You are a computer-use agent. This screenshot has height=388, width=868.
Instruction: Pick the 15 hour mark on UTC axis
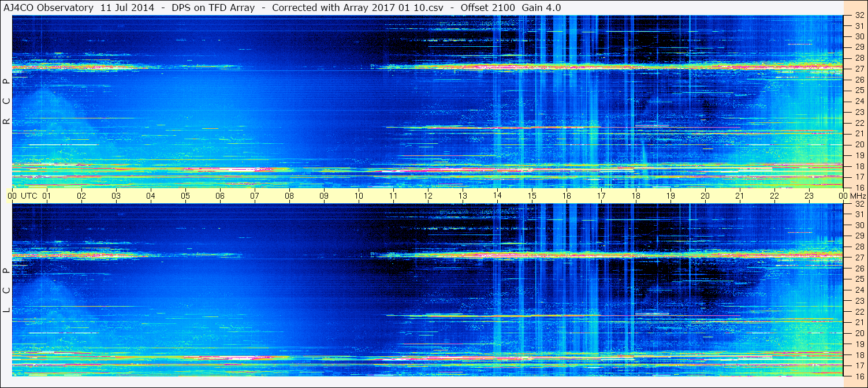tap(532, 196)
